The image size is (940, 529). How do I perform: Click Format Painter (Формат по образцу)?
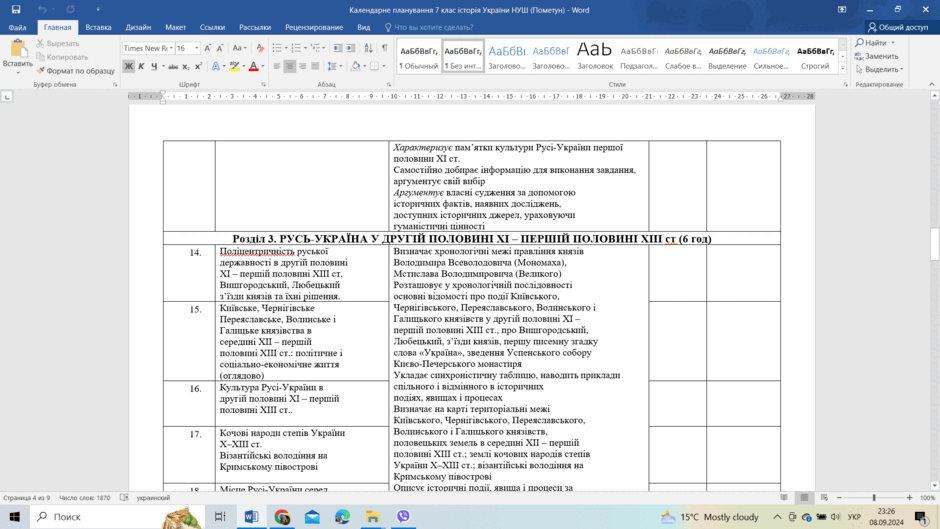point(75,71)
